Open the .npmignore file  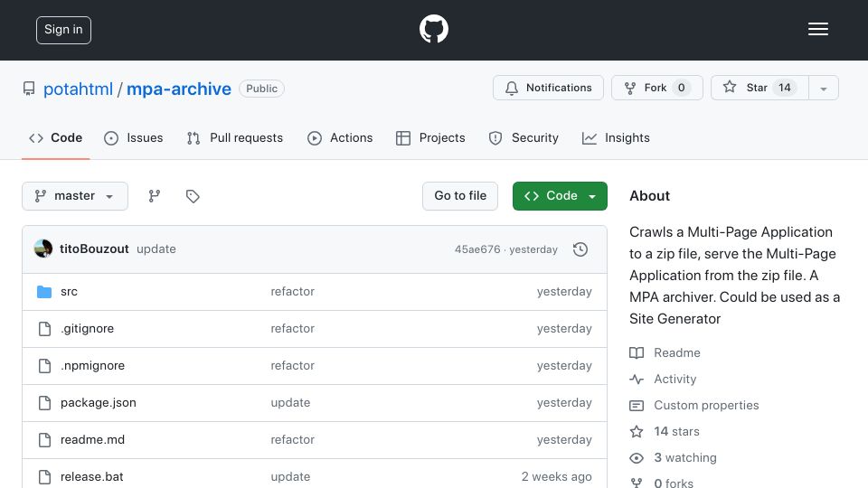pyautogui.click(x=92, y=366)
